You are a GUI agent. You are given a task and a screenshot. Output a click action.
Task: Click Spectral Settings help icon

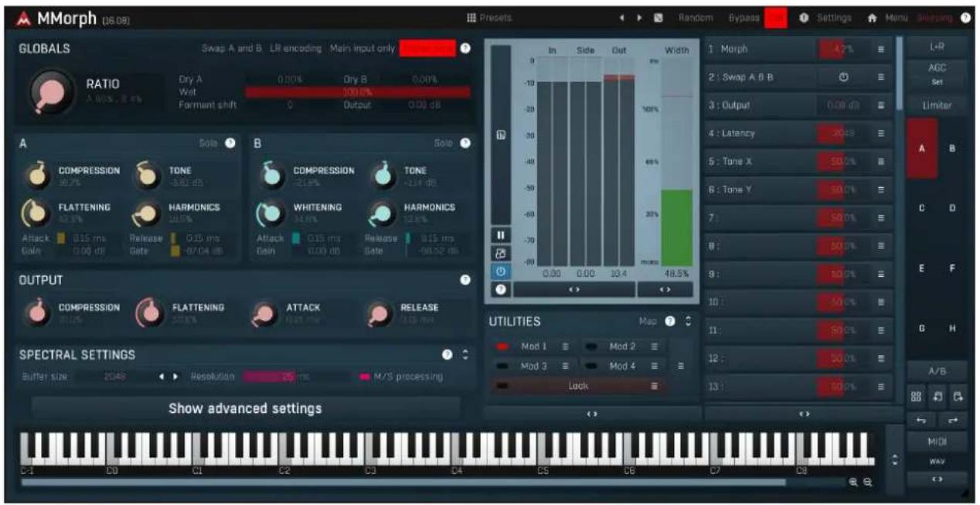447,354
